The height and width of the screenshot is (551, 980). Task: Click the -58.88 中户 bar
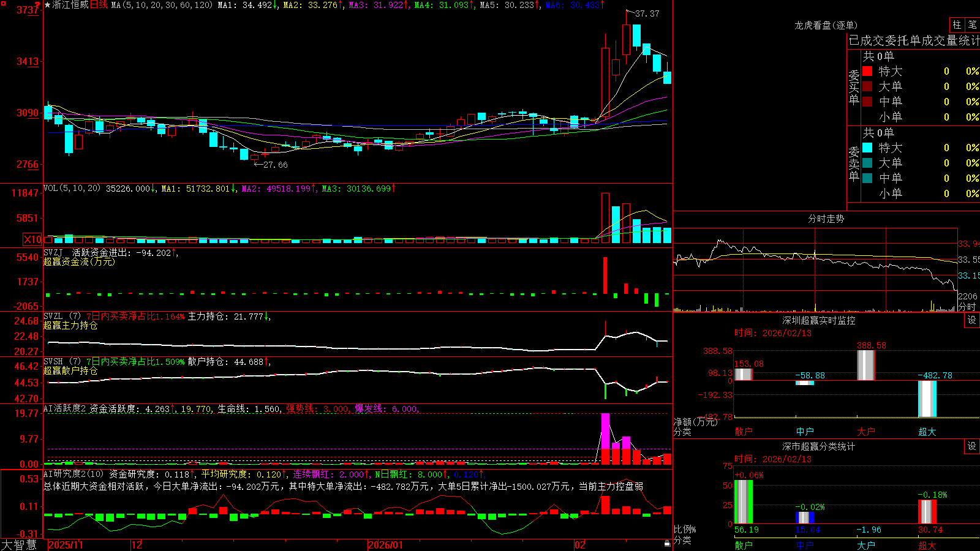805,383
